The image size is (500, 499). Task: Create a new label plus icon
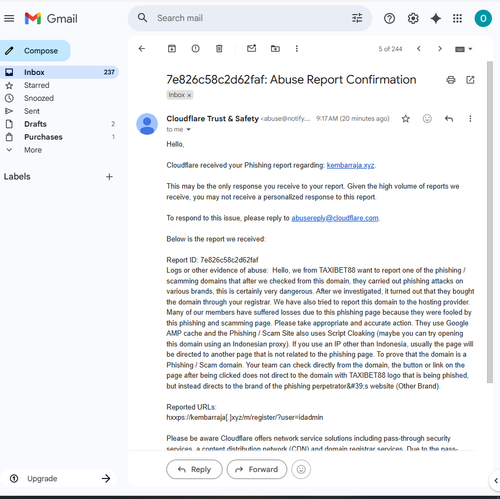tap(109, 177)
